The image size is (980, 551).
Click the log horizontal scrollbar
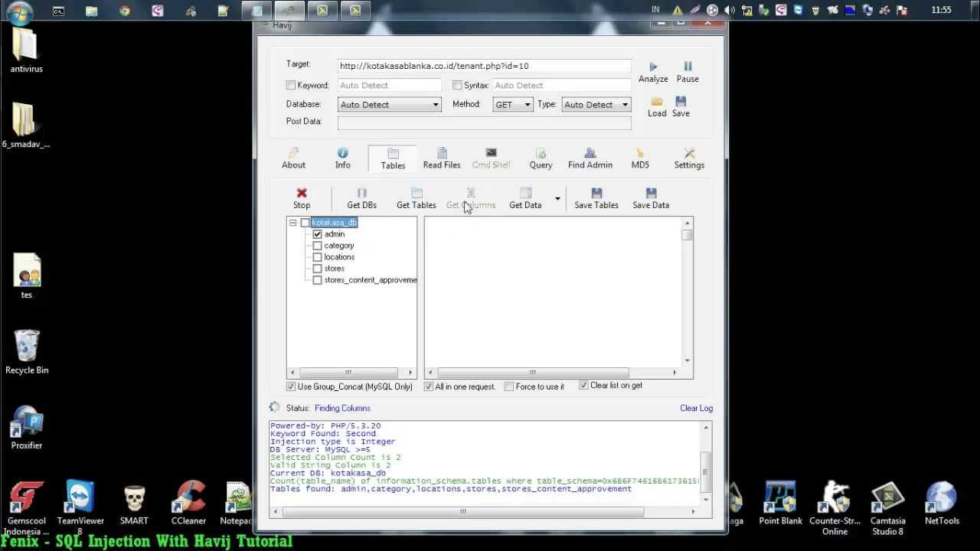pyautogui.click(x=484, y=511)
